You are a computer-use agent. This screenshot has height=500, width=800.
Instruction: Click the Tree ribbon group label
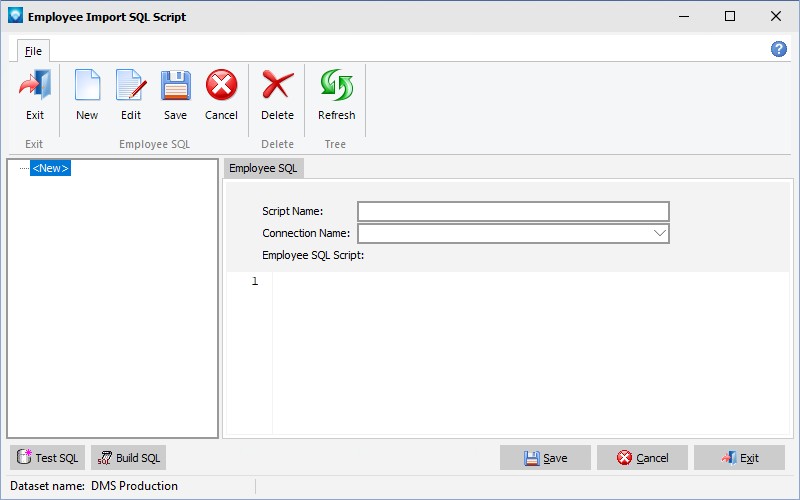tap(335, 144)
